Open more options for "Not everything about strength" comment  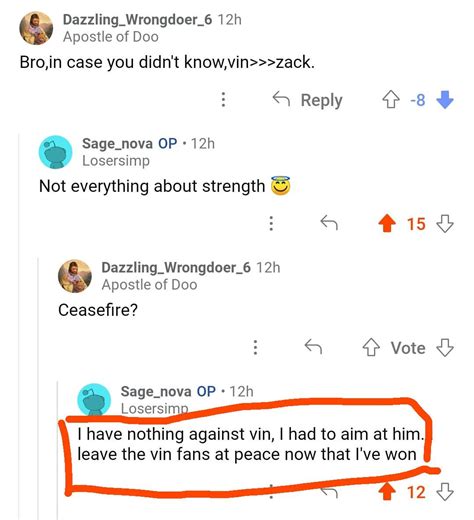coord(271,223)
